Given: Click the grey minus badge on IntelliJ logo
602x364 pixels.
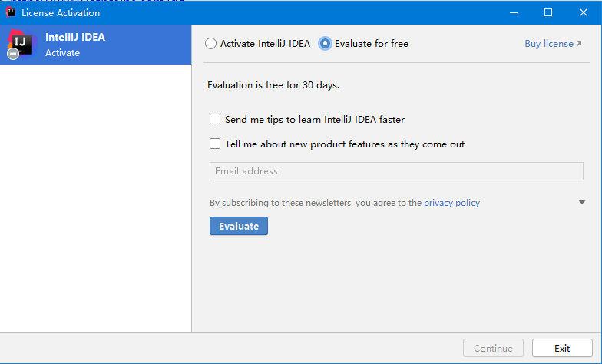Looking at the screenshot, I should [13, 55].
